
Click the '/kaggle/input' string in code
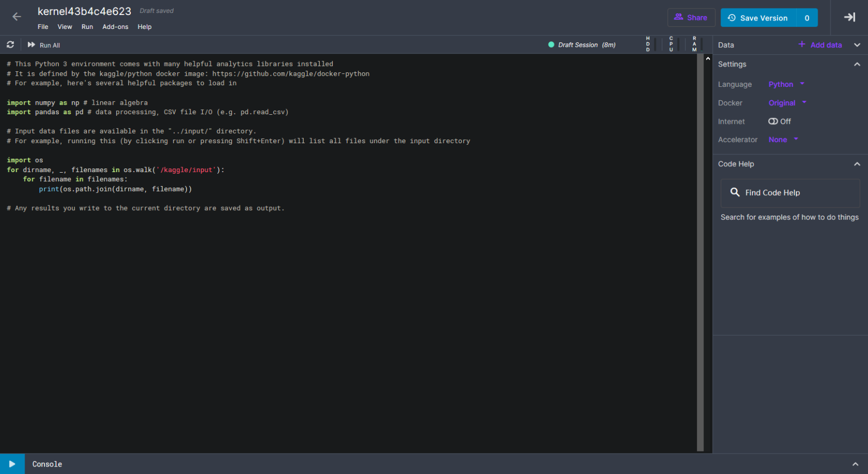click(186, 170)
